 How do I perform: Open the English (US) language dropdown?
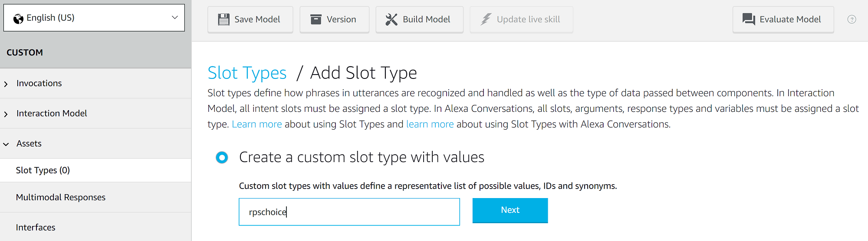pyautogui.click(x=94, y=18)
